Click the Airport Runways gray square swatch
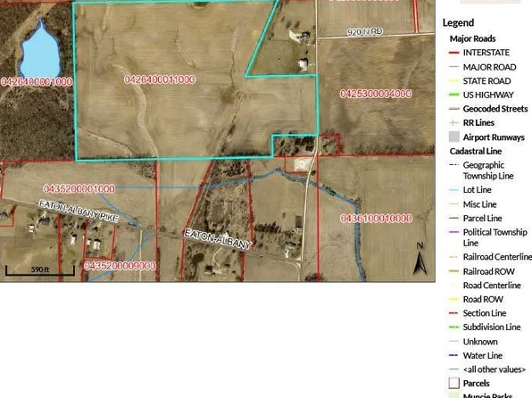This screenshot has width=532, height=398. coord(454,137)
